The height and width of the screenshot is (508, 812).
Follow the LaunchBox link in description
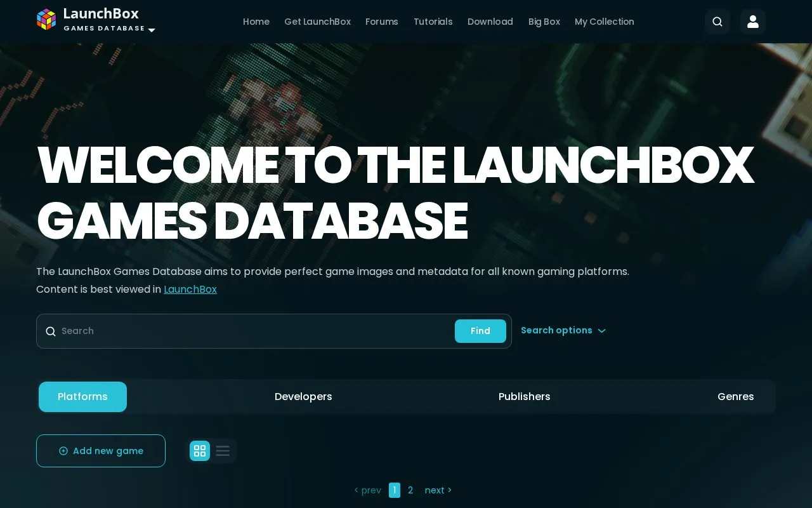[190, 290]
